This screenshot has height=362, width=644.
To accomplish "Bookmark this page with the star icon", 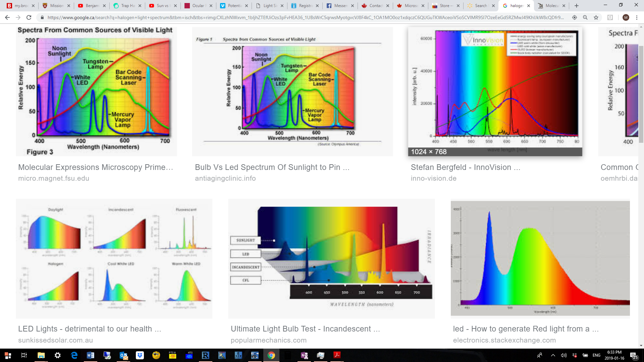I will (596, 17).
